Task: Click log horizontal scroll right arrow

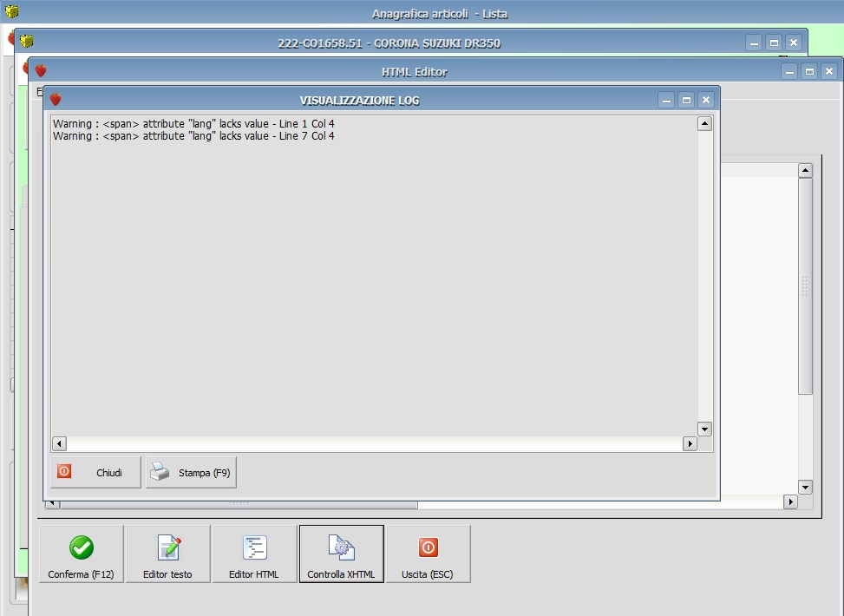Action: [690, 443]
